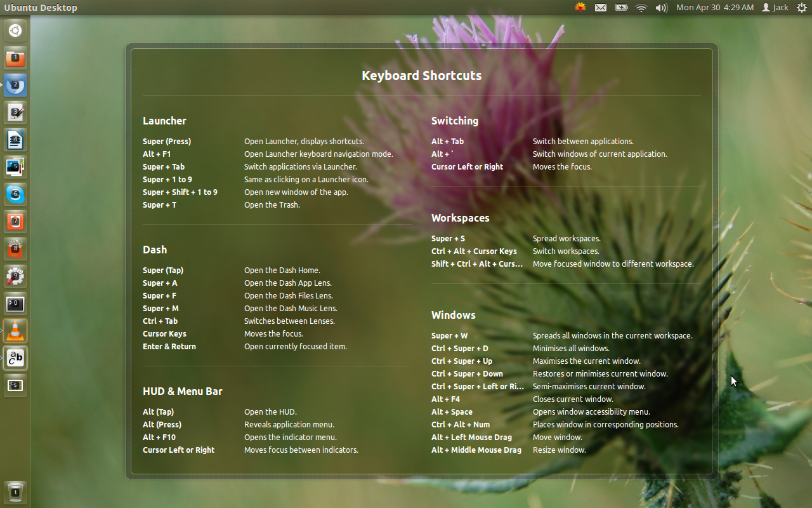
Task: Open the Ubuntu Software Center shopping bag icon
Action: pos(15,249)
